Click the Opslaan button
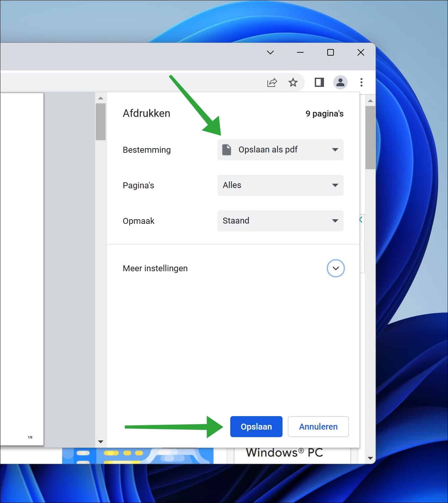448x503 pixels. pyautogui.click(x=256, y=427)
